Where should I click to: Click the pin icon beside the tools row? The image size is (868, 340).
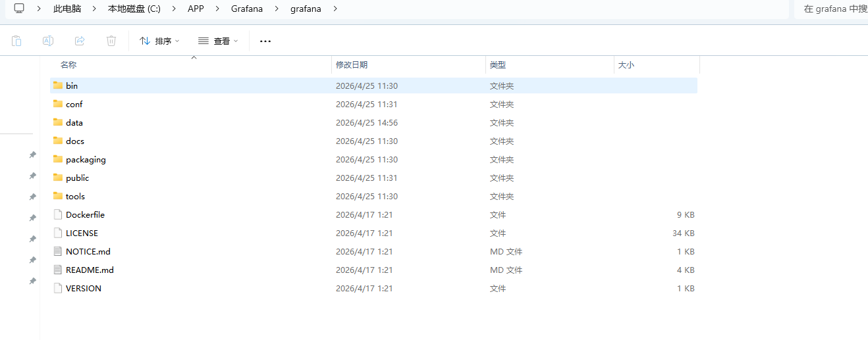[32, 197]
